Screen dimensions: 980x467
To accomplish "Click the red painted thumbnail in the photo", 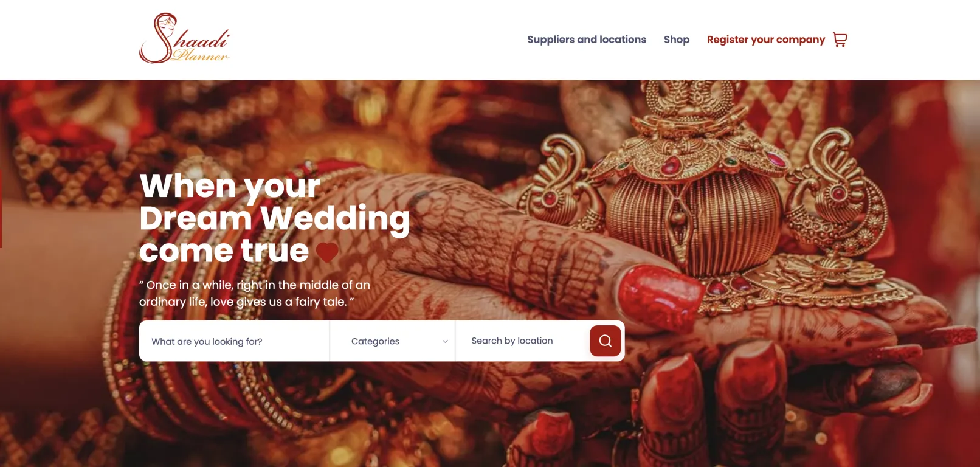I will [x=660, y=294].
